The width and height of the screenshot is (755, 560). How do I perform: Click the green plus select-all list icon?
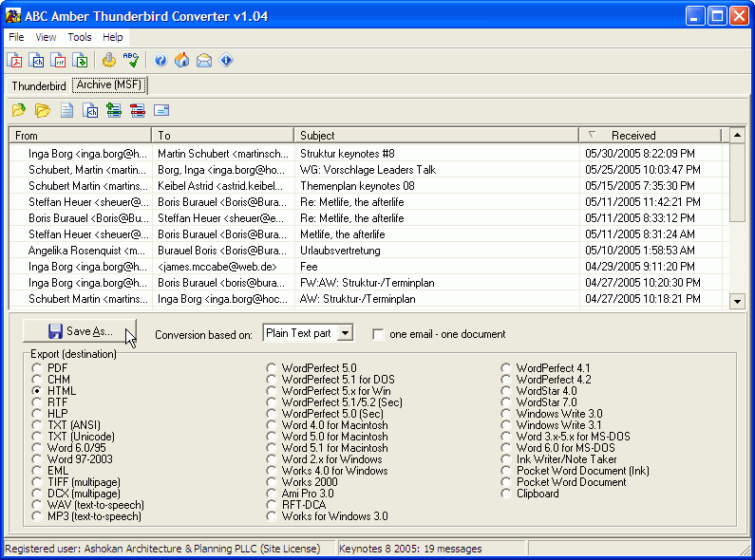click(114, 111)
